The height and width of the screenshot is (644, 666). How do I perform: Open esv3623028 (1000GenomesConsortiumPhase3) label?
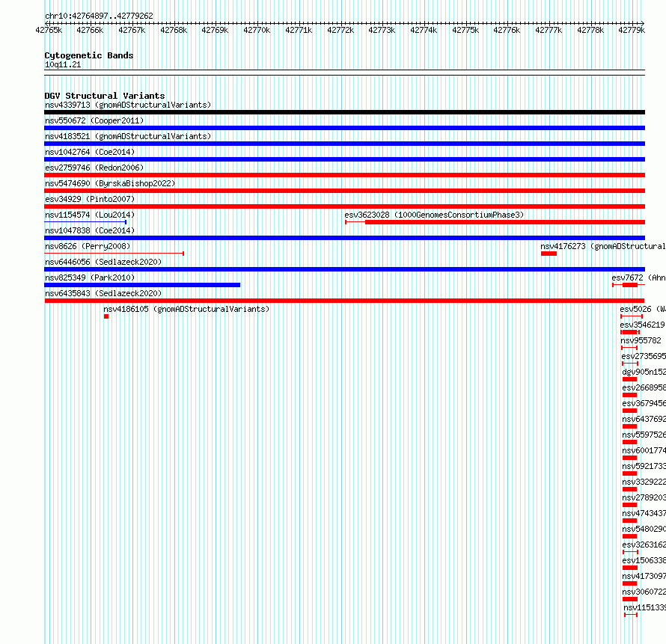434,215
